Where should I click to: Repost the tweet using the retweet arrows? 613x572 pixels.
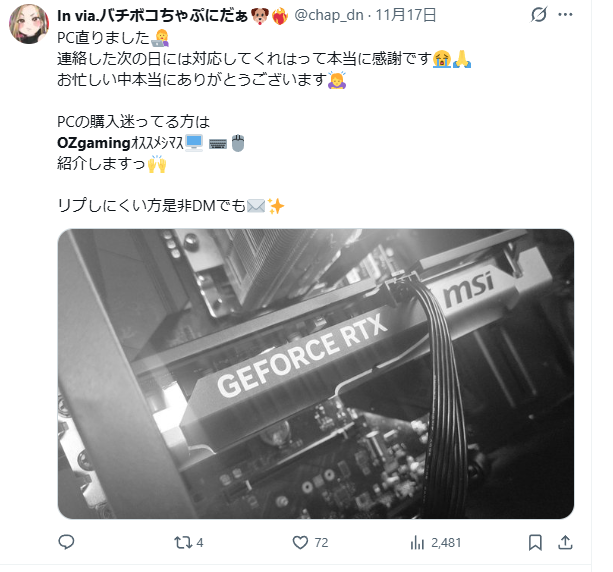click(183, 543)
